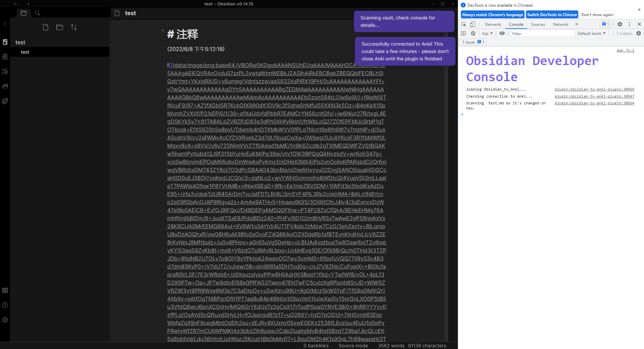Switch to the Network tab in DevTools

point(560,24)
